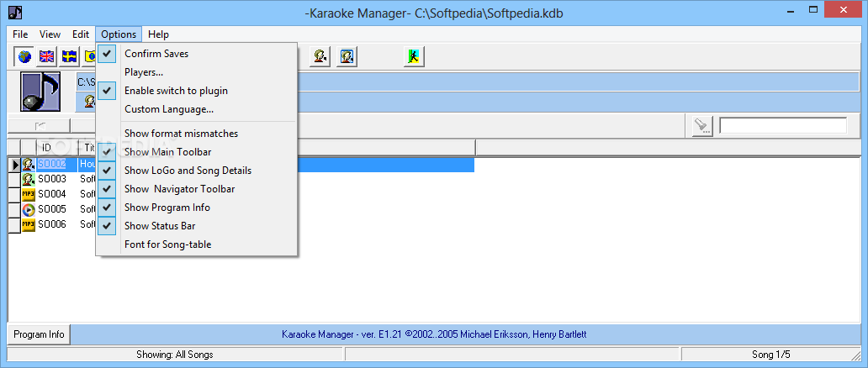The image size is (868, 368).
Task: Select song ID SO003
Action: click(x=52, y=179)
